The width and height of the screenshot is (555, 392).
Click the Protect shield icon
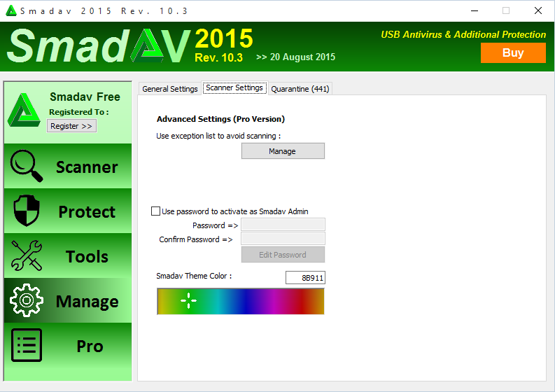27,210
